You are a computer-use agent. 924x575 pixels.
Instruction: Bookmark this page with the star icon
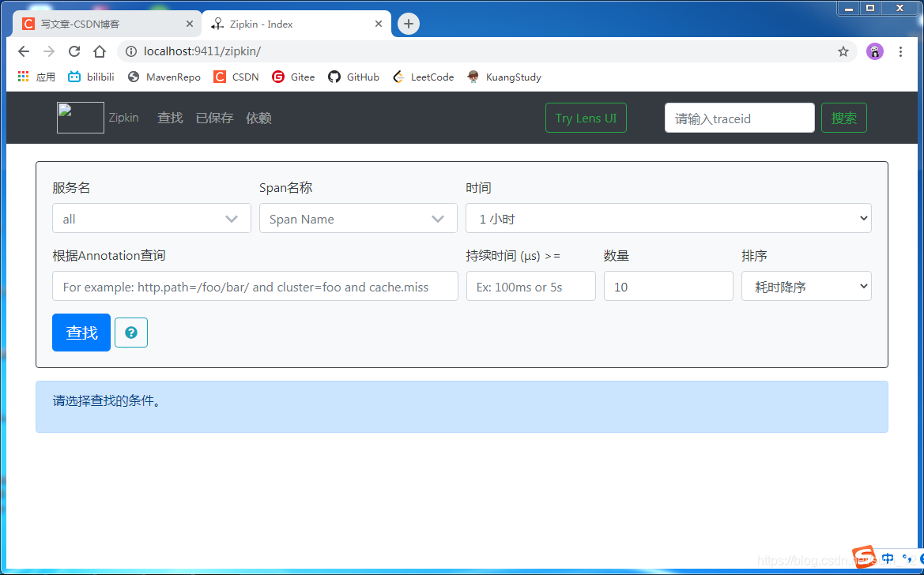click(x=843, y=51)
